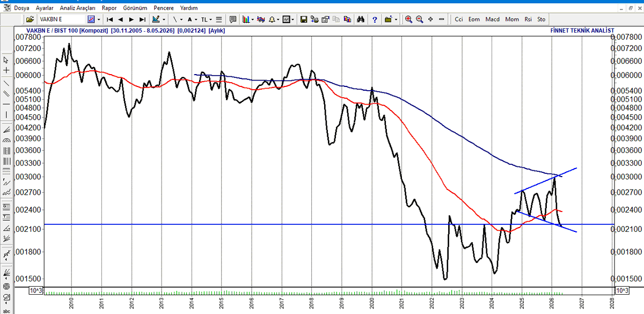This screenshot has height=314, width=644.
Task: Expand the alarm bell dropdown arrow
Action: (x=278, y=19)
